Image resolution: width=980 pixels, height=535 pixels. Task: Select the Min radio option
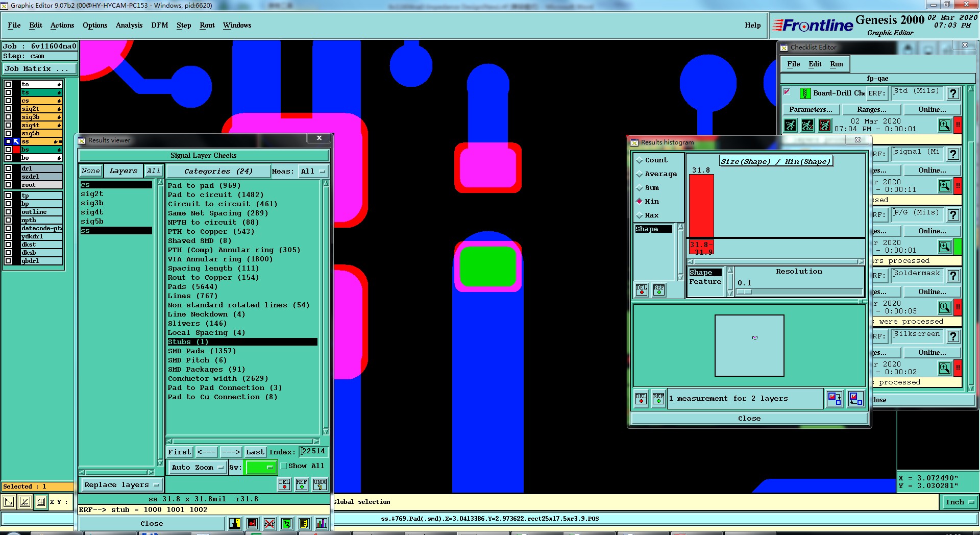click(x=648, y=202)
